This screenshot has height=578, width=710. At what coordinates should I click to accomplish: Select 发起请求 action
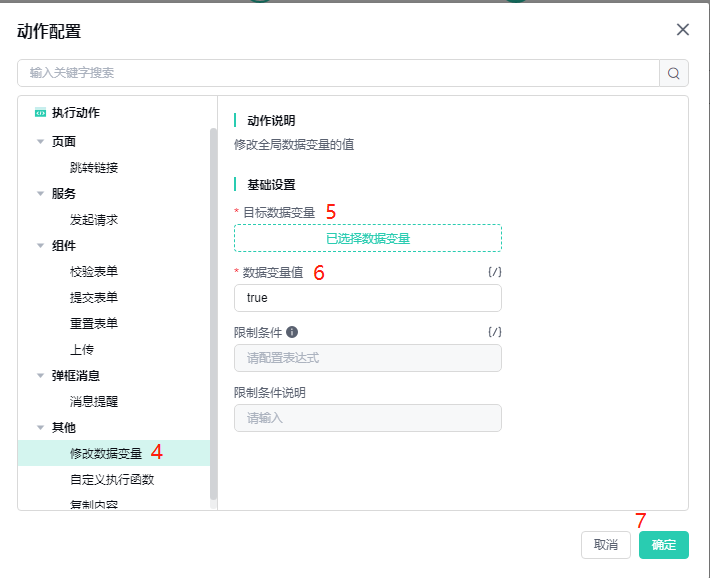[x=94, y=220]
